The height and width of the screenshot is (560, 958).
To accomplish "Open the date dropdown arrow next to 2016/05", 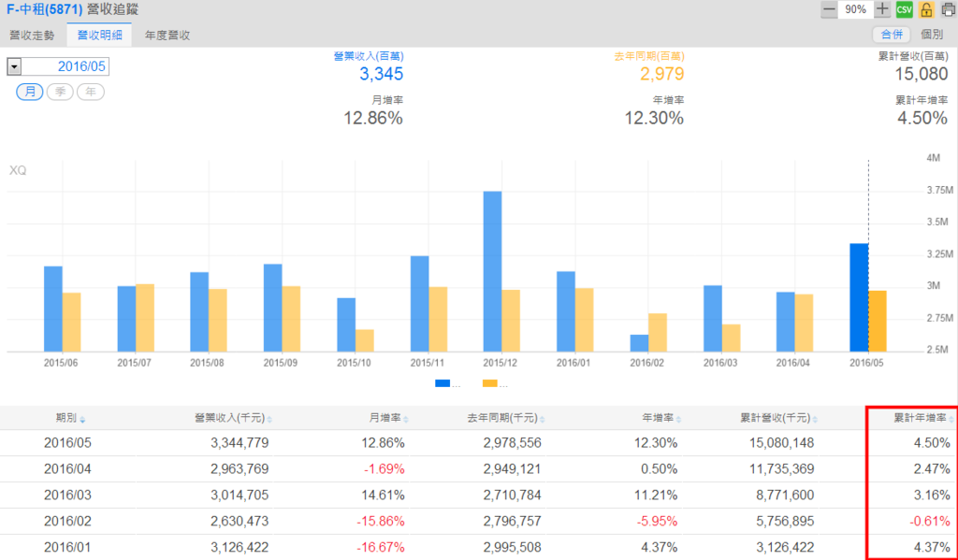I will click(14, 66).
